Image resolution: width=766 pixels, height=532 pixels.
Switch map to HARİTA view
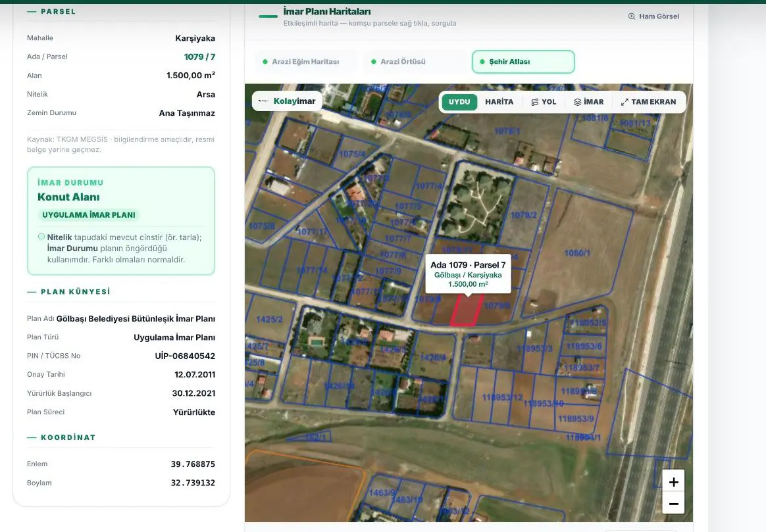click(x=499, y=102)
